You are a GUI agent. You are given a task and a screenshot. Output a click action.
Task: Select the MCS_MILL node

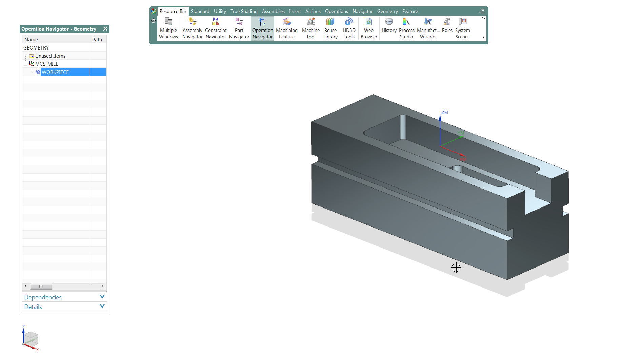click(46, 64)
